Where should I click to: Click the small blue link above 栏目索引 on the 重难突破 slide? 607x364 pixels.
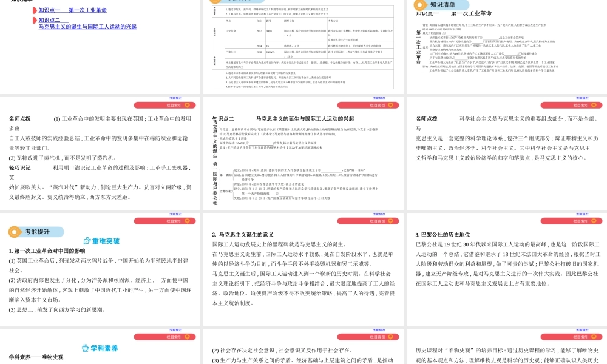[175, 214]
